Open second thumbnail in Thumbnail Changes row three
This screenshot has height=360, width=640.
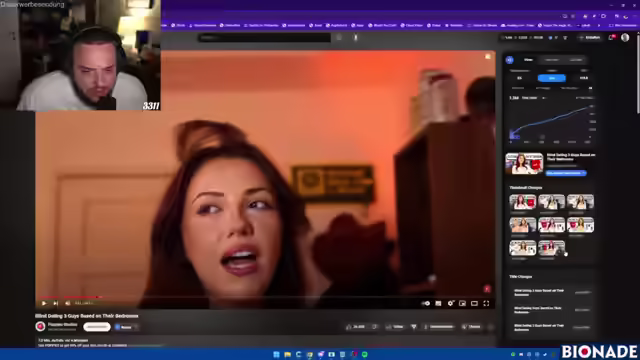[x=551, y=248]
